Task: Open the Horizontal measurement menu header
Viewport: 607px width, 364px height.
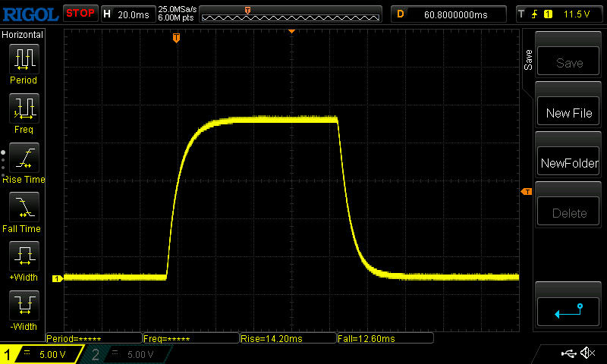Action: click(23, 35)
